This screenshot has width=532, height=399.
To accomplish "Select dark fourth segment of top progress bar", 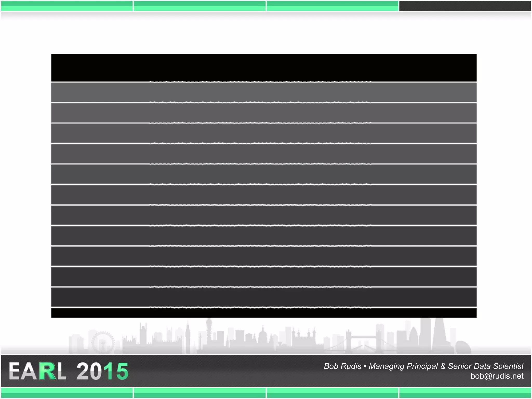I will [x=465, y=6].
